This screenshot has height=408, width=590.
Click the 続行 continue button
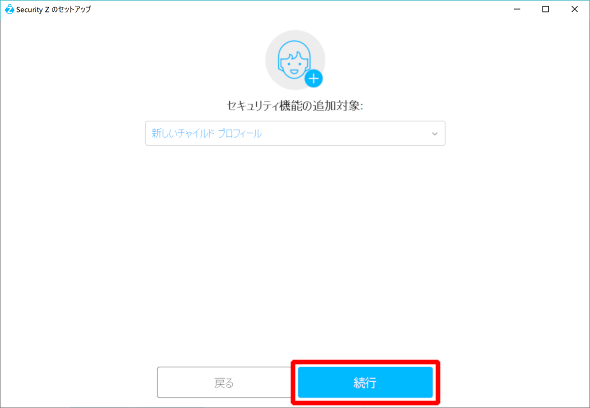pos(365,382)
